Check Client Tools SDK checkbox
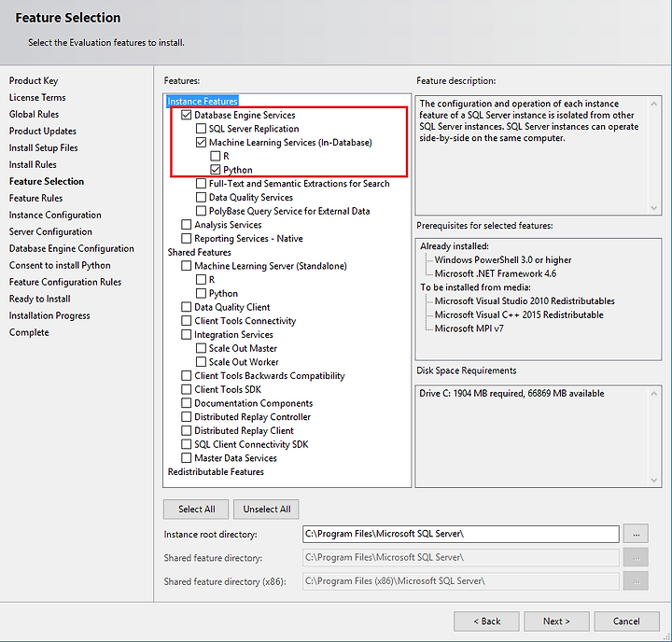 186,389
